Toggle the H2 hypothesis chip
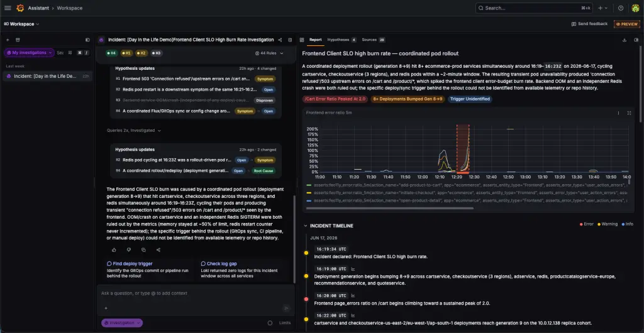 (142, 53)
